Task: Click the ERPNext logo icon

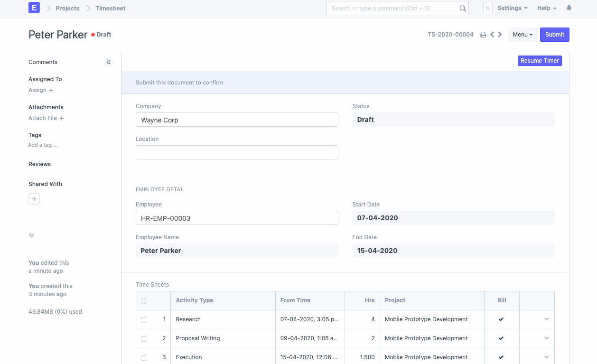Action: coord(33,8)
